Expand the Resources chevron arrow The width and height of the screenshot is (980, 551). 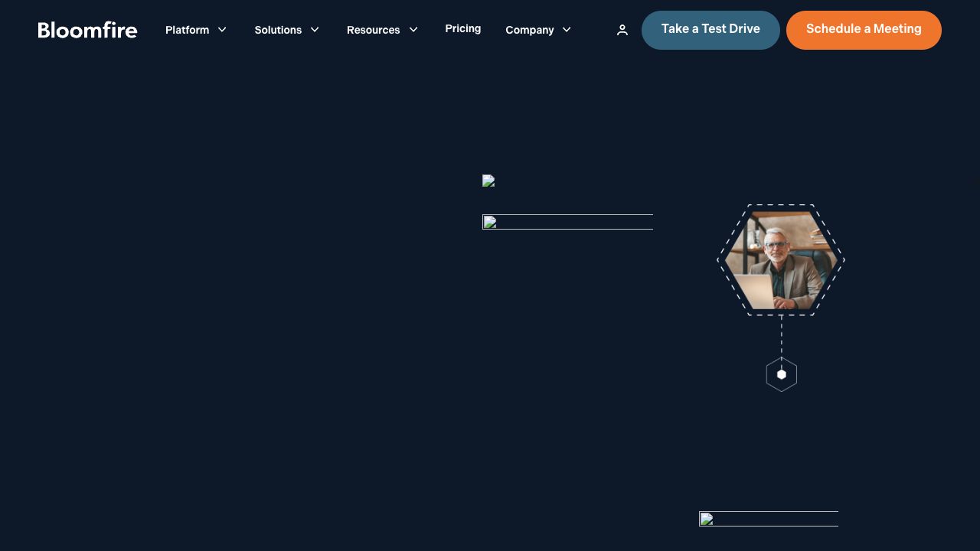(x=413, y=30)
